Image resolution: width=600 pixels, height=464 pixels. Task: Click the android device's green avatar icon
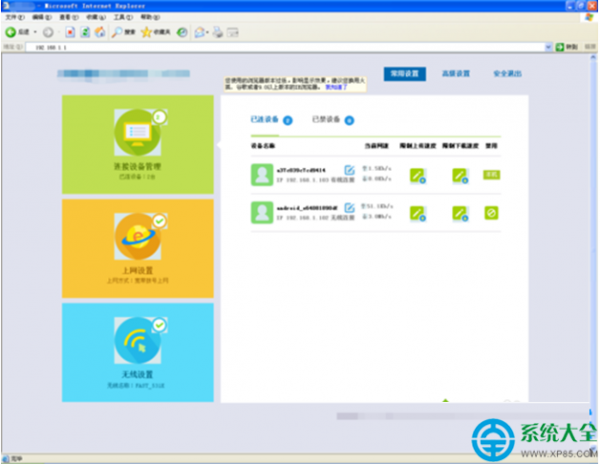tap(262, 213)
